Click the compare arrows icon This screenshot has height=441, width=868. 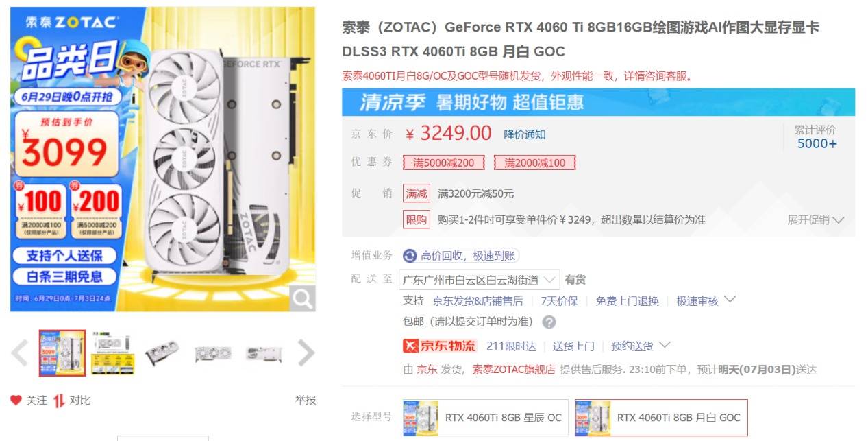click(x=60, y=400)
